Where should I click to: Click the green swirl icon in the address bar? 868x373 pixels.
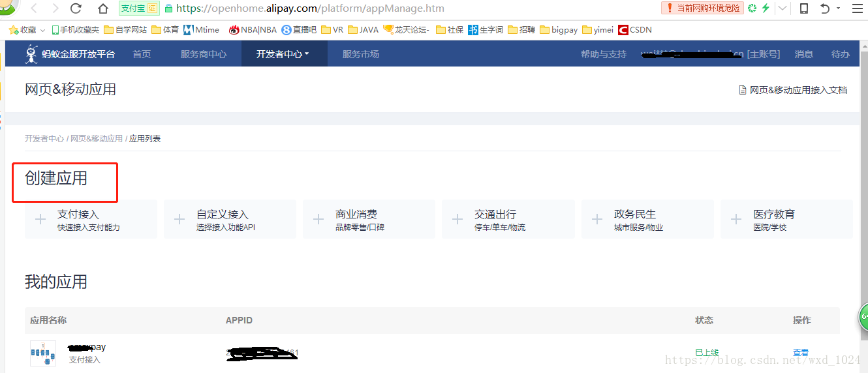pyautogui.click(x=752, y=8)
